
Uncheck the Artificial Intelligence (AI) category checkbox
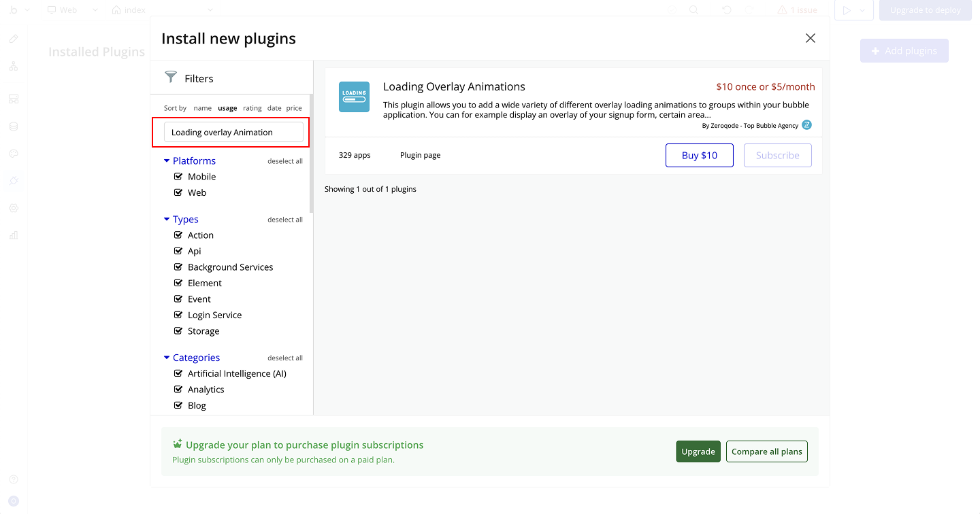click(178, 373)
